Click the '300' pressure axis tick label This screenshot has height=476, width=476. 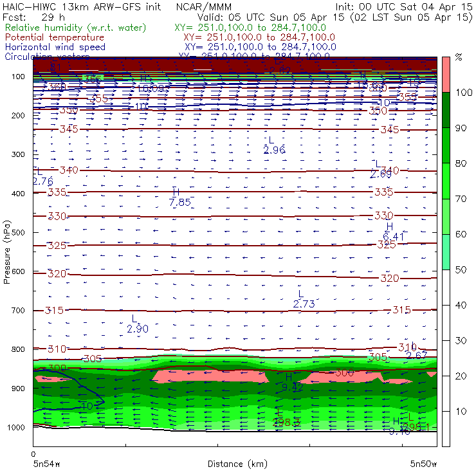tap(18, 154)
